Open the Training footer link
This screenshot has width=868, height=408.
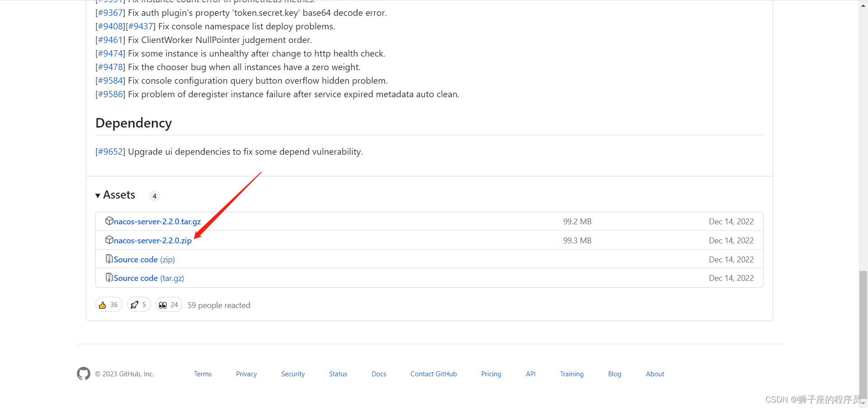pos(572,374)
